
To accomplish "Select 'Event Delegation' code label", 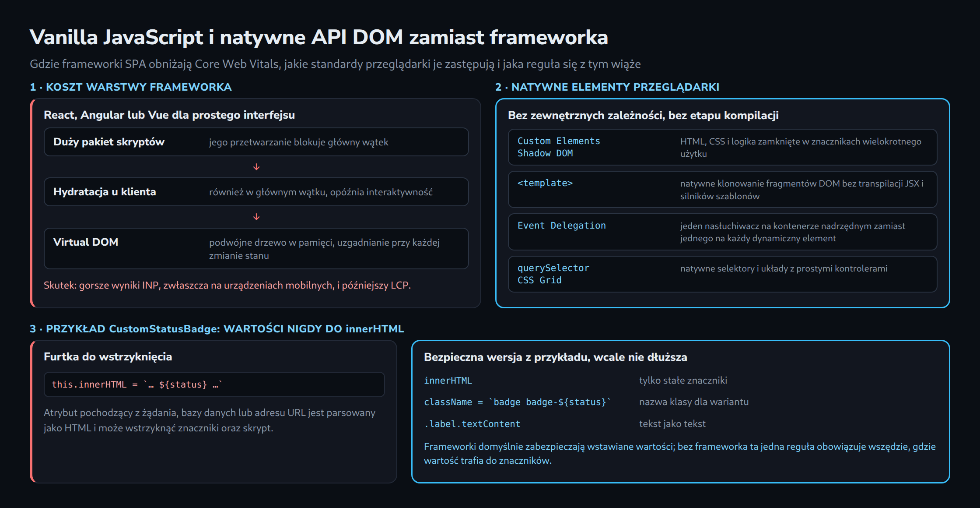I will (562, 226).
